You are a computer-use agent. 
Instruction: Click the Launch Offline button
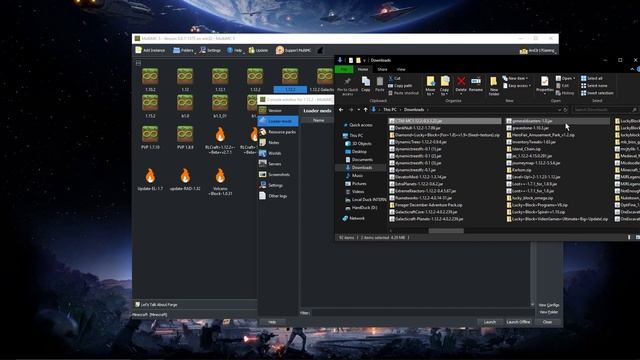pyautogui.click(x=518, y=322)
